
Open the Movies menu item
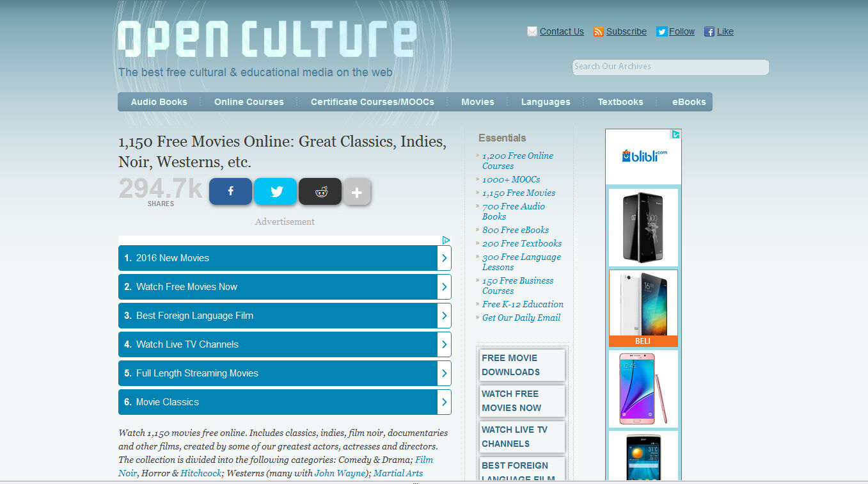[478, 102]
